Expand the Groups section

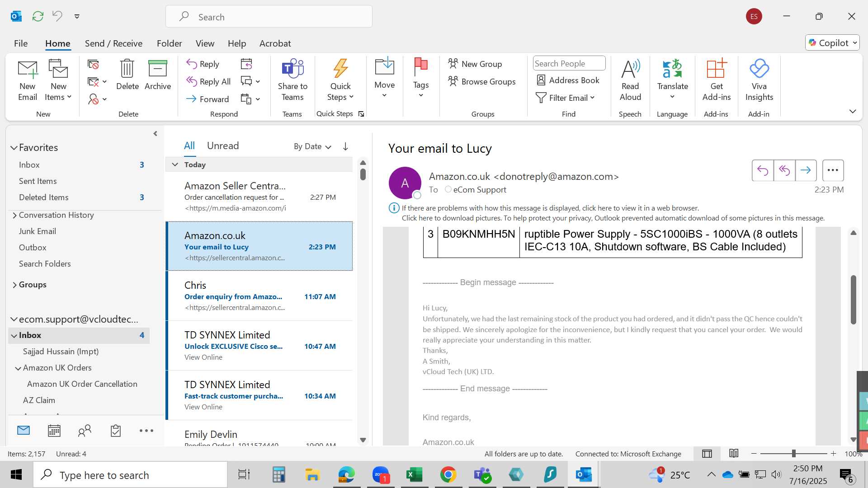[14, 285]
